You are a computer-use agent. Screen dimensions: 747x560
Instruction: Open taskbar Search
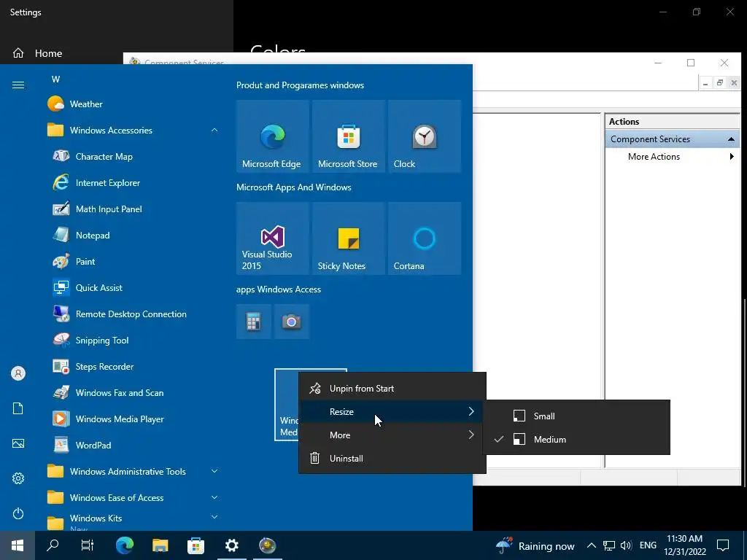pos(53,545)
